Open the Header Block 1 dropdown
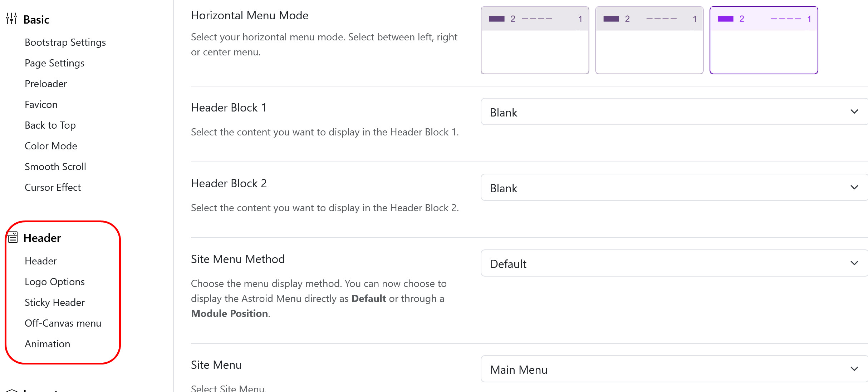This screenshot has width=868, height=392. [x=674, y=112]
